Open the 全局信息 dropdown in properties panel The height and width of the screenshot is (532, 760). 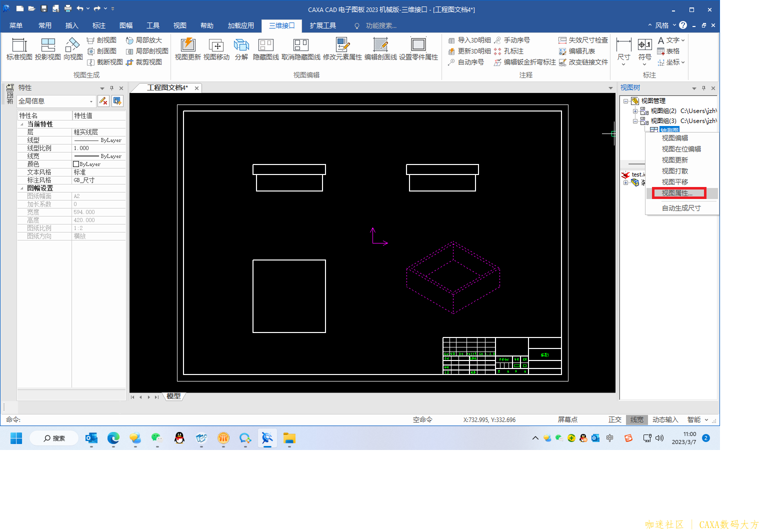55,101
